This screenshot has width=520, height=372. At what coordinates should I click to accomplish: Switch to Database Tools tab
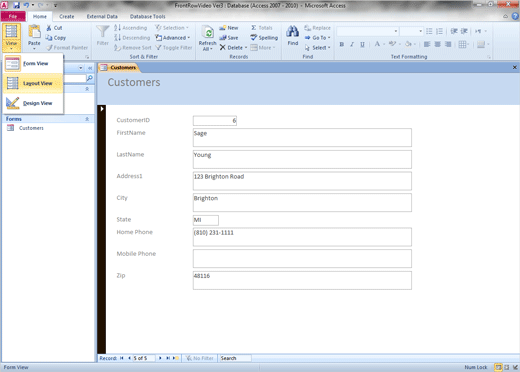[x=147, y=16]
